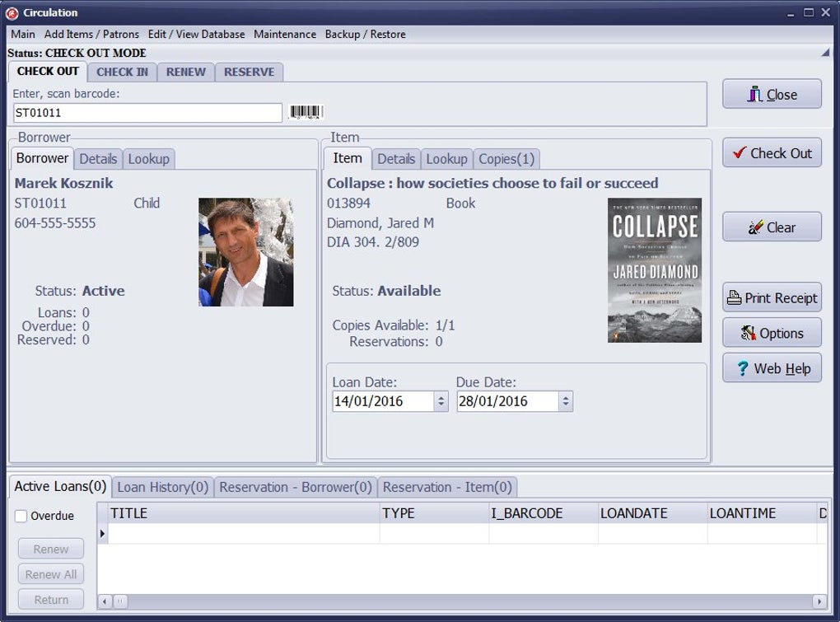This screenshot has height=622, width=840.
Task: Click the Circulation app icon in title bar
Action: 12,13
